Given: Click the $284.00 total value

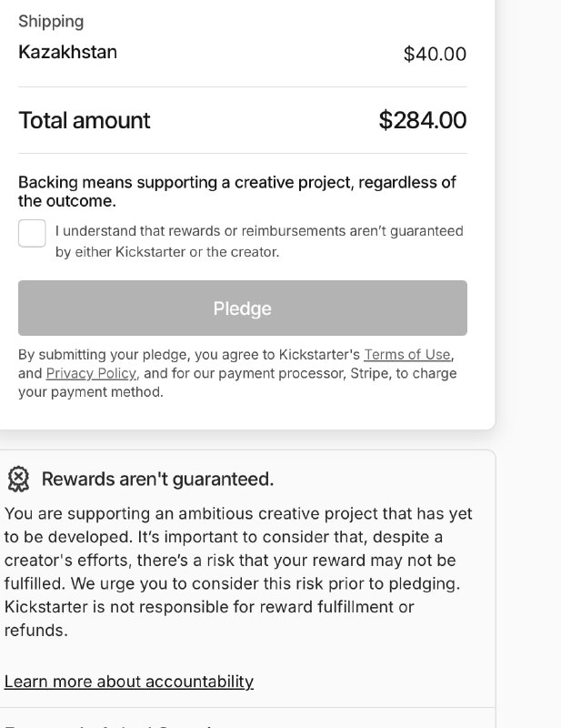Looking at the screenshot, I should (x=422, y=120).
